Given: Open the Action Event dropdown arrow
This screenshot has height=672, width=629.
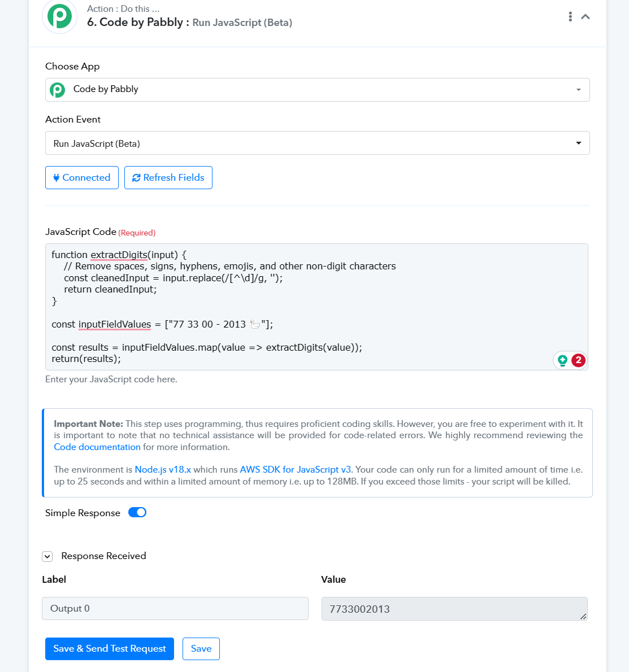Looking at the screenshot, I should tap(578, 143).
